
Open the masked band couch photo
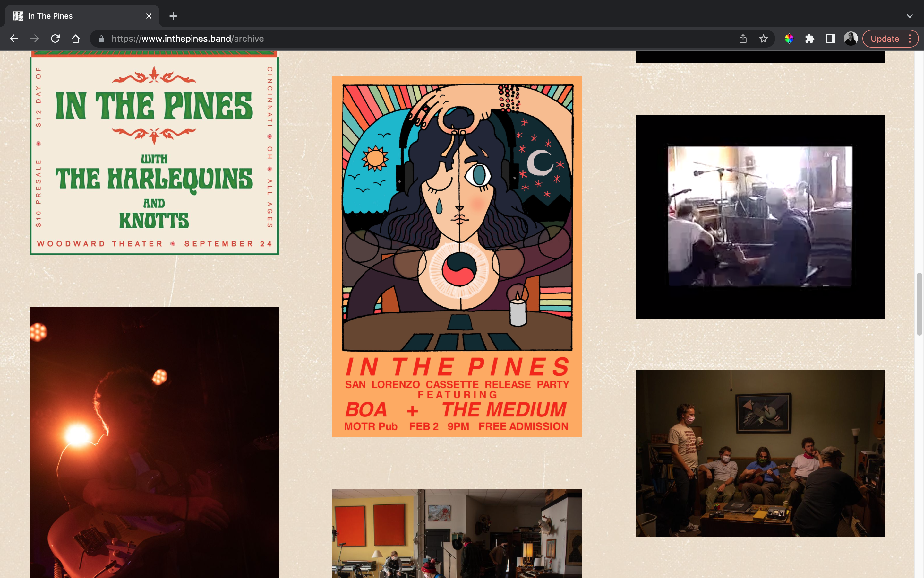(x=760, y=453)
